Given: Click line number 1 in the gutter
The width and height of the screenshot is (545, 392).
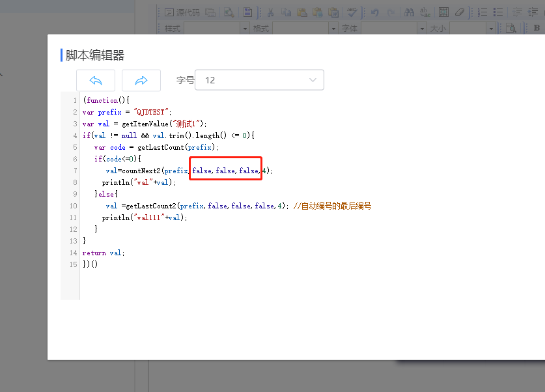Looking at the screenshot, I should click(75, 100).
